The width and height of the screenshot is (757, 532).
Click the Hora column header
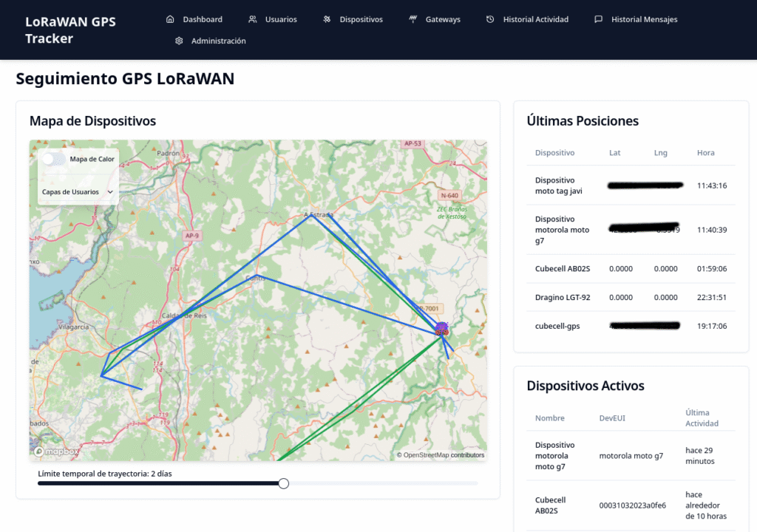tap(705, 153)
